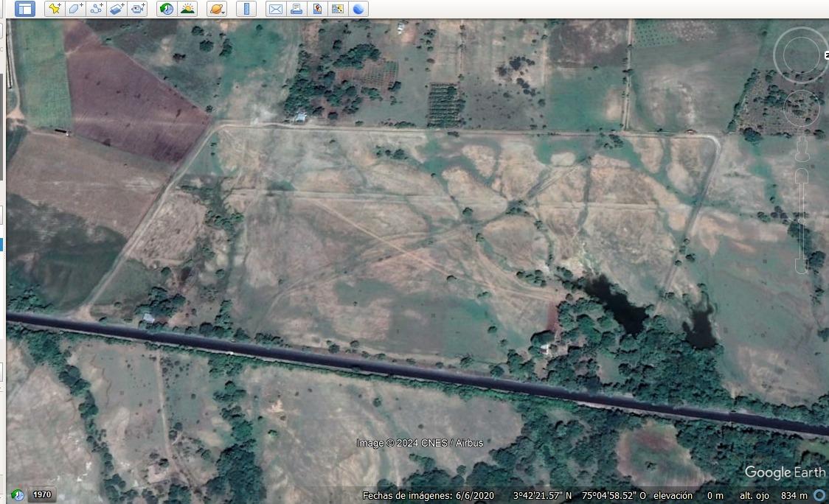Click the Record a Tour camera icon
Screen dimensions: 829x504
point(138,9)
